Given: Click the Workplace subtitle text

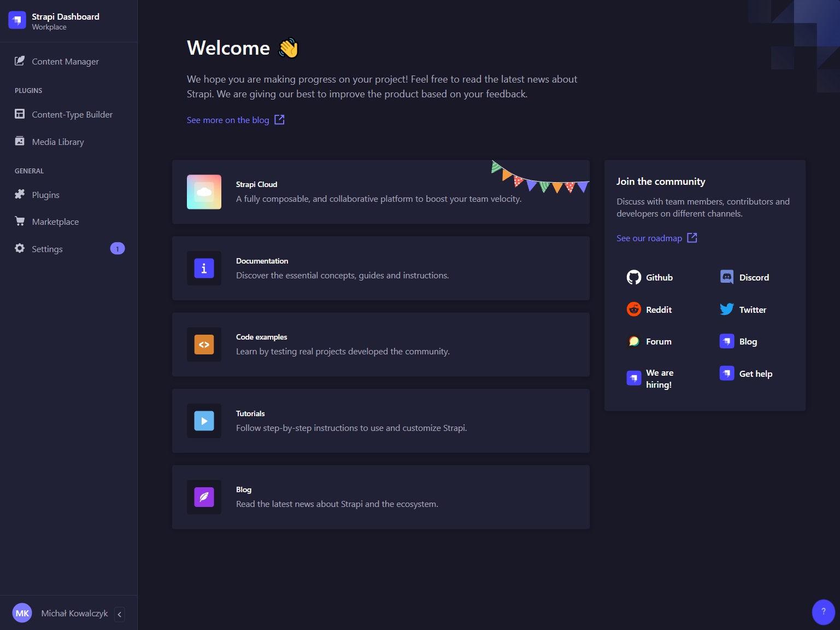Looking at the screenshot, I should pyautogui.click(x=49, y=27).
